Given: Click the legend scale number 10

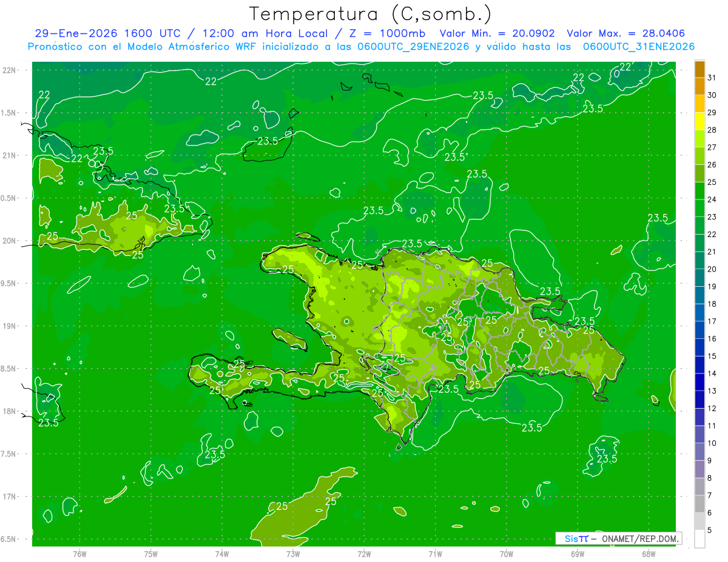Looking at the screenshot, I should (712, 444).
